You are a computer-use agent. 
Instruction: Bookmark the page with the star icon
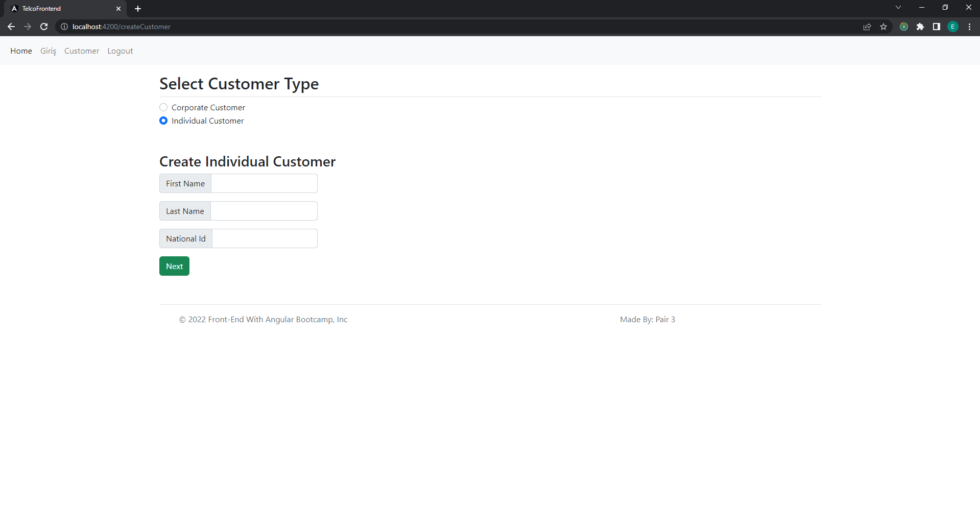tap(884, 27)
